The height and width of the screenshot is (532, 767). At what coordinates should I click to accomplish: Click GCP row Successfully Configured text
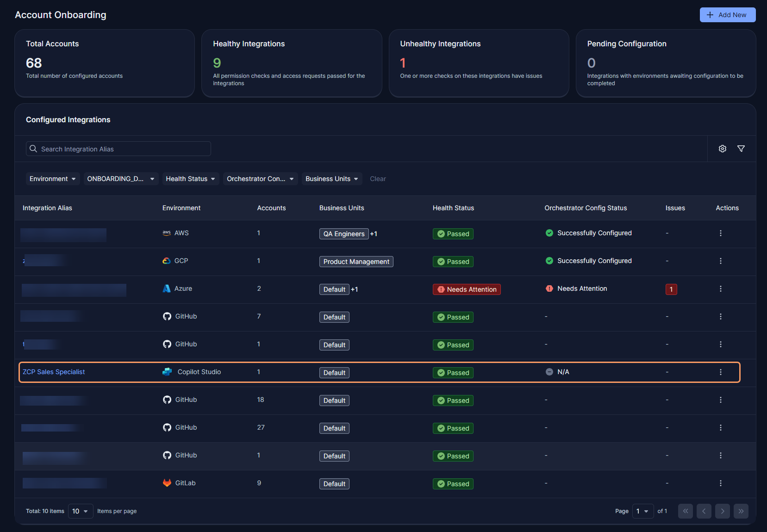coord(594,261)
